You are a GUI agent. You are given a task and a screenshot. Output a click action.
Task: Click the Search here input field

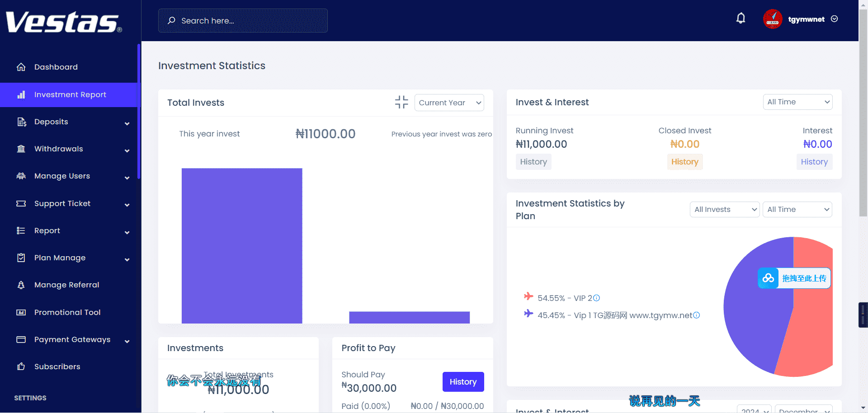[249, 21]
